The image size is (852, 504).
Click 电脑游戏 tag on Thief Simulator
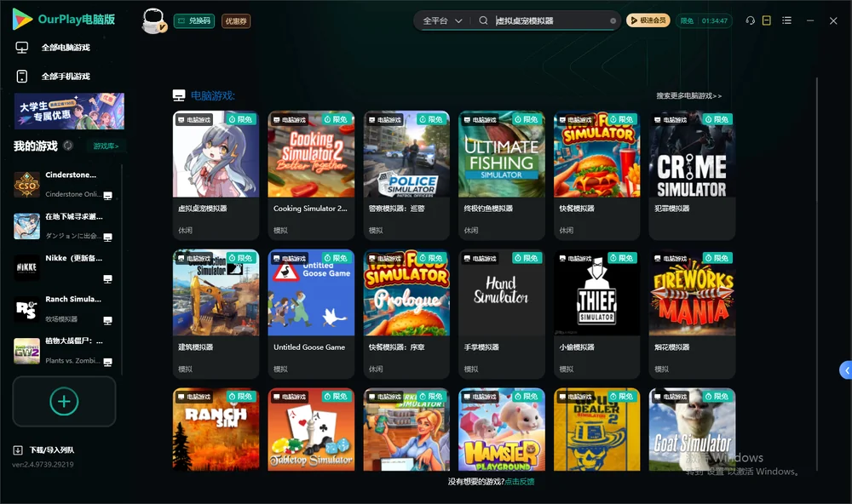575,259
